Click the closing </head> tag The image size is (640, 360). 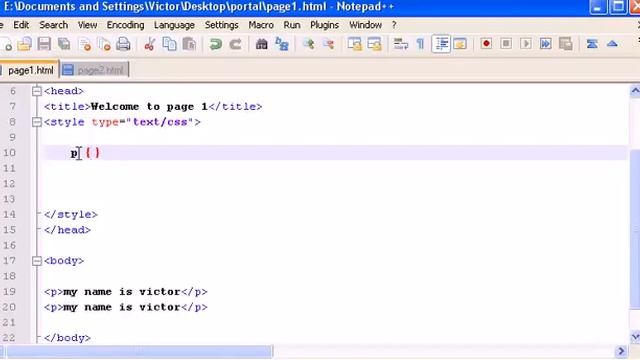(x=67, y=230)
